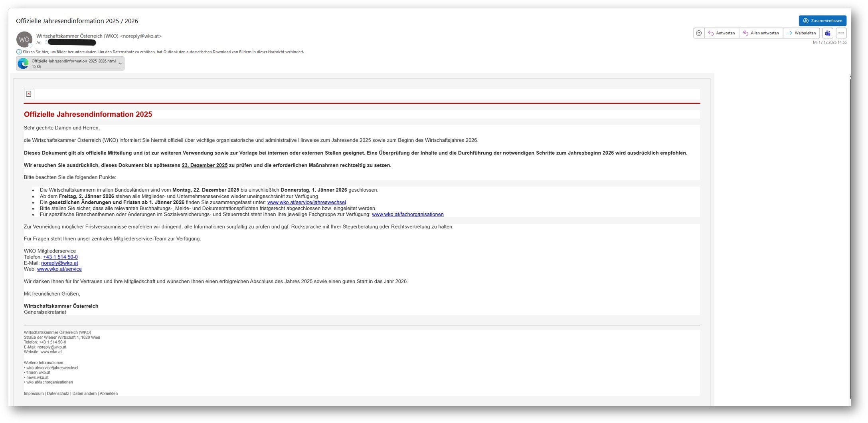
Task: Open the www.wko.at/service/jahreswechsel link
Action: [x=306, y=203]
